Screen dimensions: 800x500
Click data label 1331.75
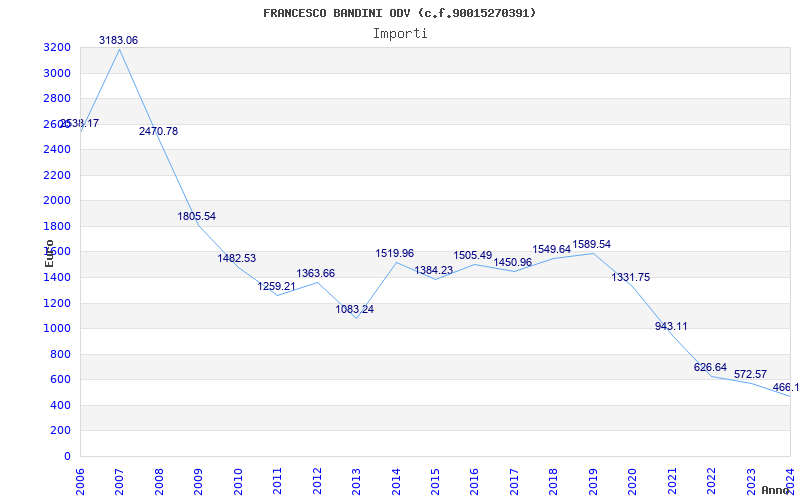tap(631, 278)
